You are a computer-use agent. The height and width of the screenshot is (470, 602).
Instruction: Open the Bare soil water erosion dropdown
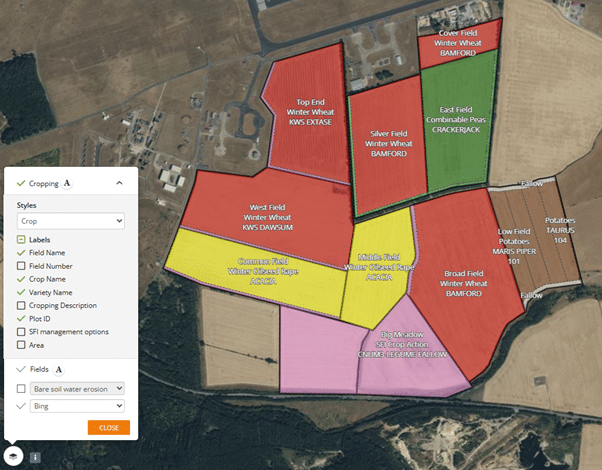click(x=76, y=388)
